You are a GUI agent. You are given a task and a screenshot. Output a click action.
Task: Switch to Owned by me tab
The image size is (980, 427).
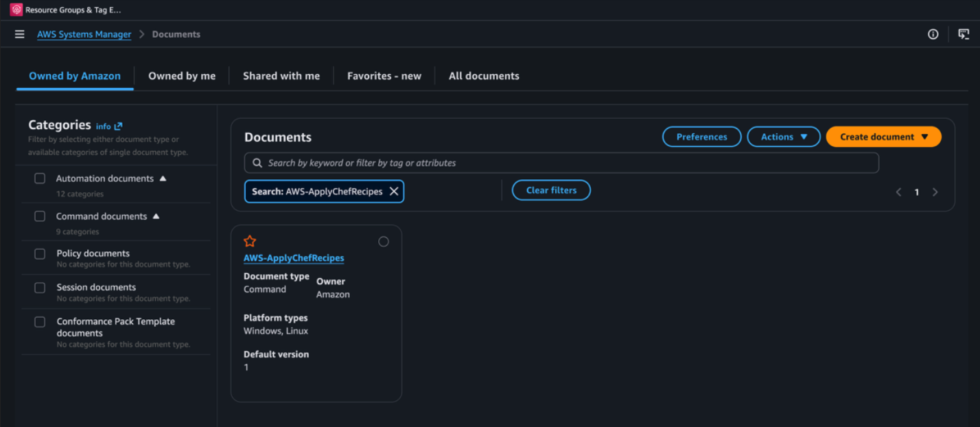click(x=182, y=76)
